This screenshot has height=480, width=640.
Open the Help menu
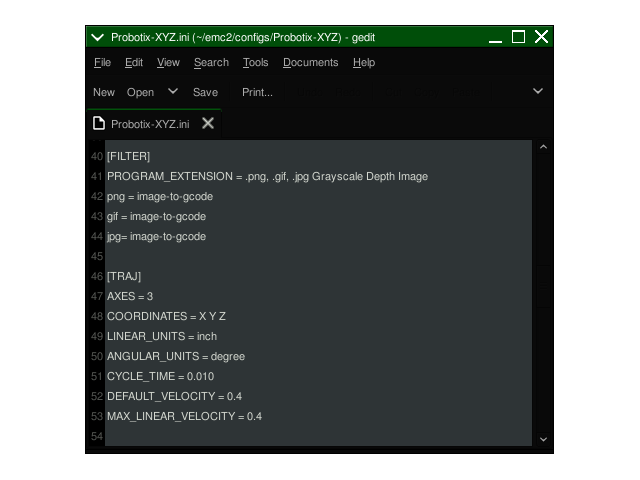364,62
